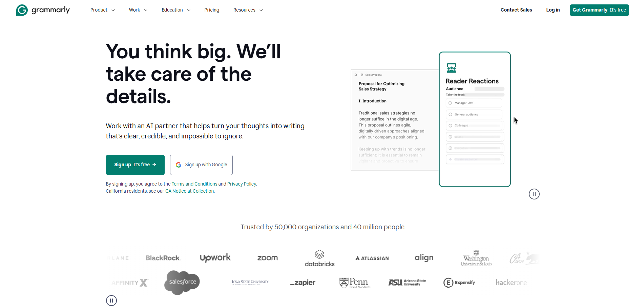The image size is (644, 307).
Task: Open the Terms and Conditions link
Action: click(x=194, y=184)
